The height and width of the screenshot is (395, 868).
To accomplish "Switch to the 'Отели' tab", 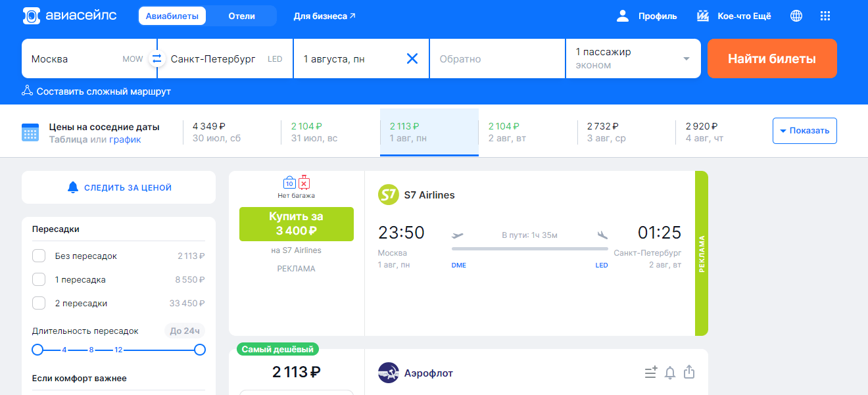I will point(241,16).
